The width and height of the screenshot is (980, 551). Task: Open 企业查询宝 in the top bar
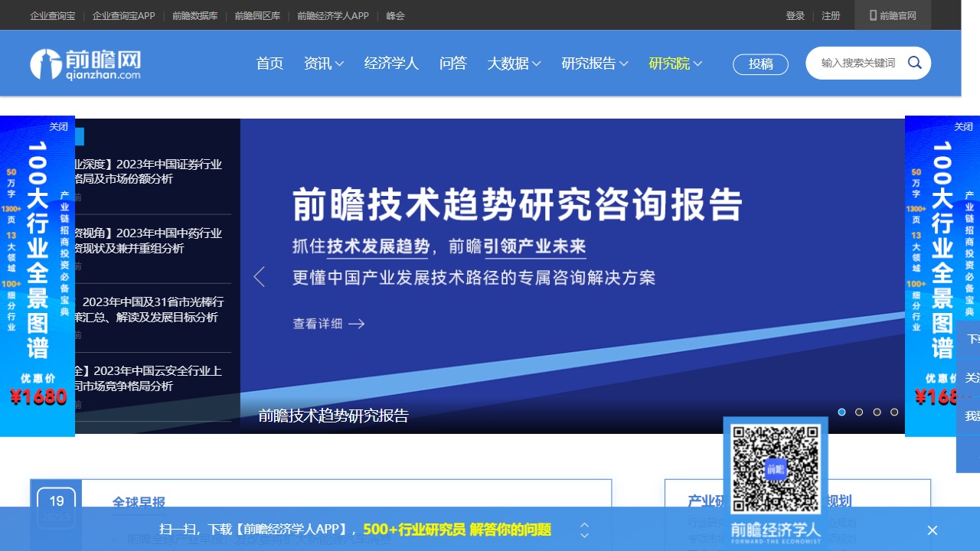coord(53,15)
